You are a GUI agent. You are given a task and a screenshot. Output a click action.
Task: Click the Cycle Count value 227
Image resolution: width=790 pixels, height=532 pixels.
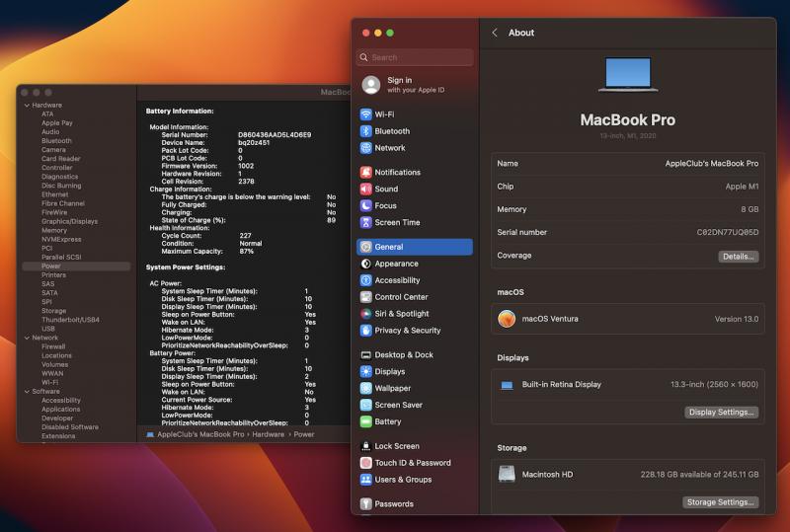tap(245, 236)
